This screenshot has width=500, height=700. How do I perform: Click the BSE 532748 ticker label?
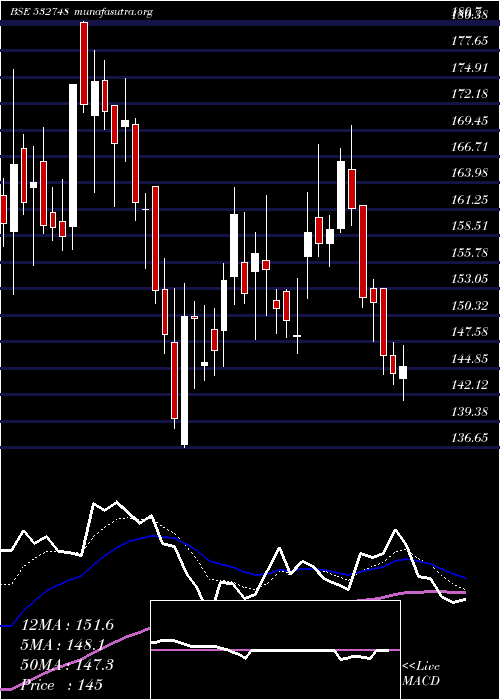(x=39, y=12)
